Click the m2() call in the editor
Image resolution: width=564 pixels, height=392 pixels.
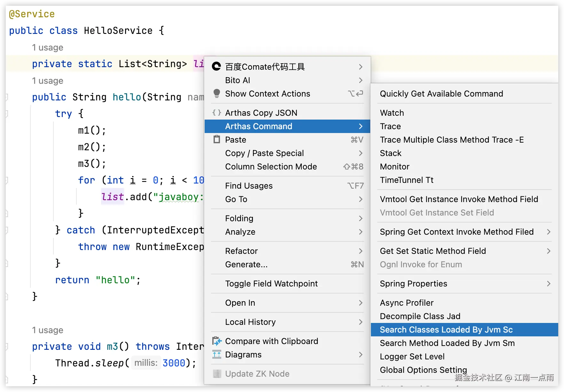point(91,147)
